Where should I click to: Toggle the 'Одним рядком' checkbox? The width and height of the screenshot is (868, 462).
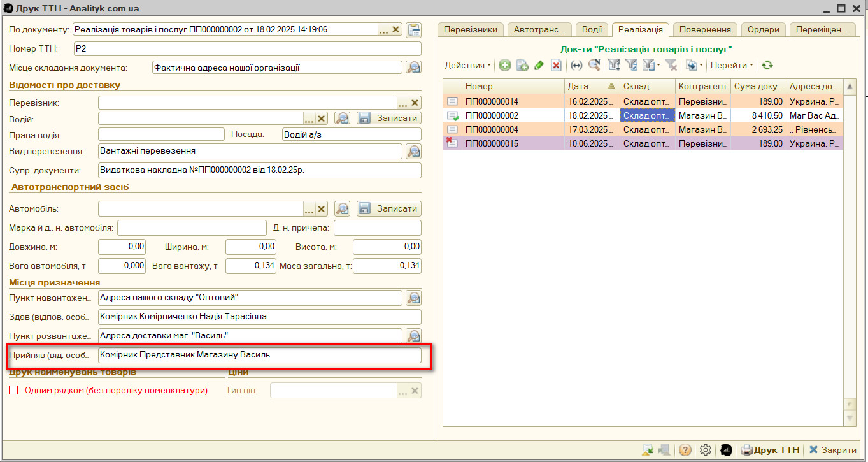pos(13,390)
